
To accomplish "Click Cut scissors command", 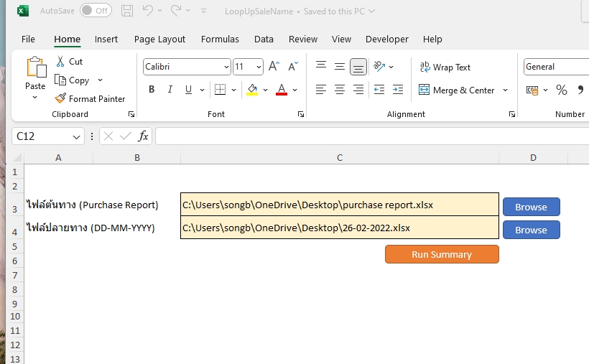I will 69,61.
